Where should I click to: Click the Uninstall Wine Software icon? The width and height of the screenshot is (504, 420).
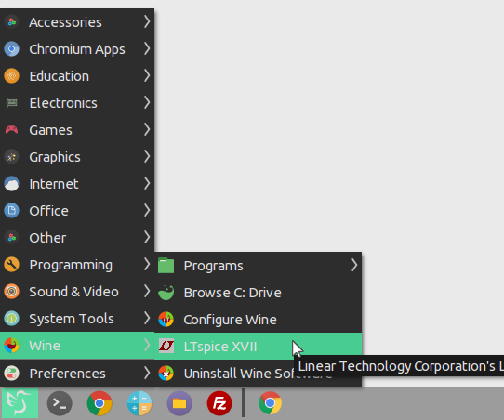[166, 374]
